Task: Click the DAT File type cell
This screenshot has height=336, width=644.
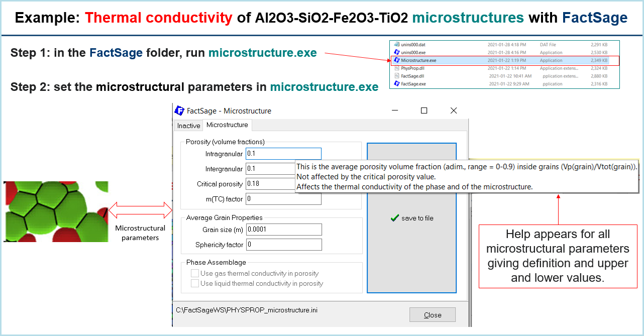Action: click(549, 44)
